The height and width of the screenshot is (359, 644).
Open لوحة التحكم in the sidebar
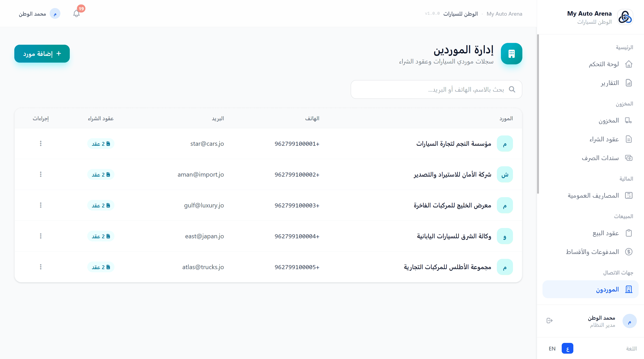(x=591, y=64)
